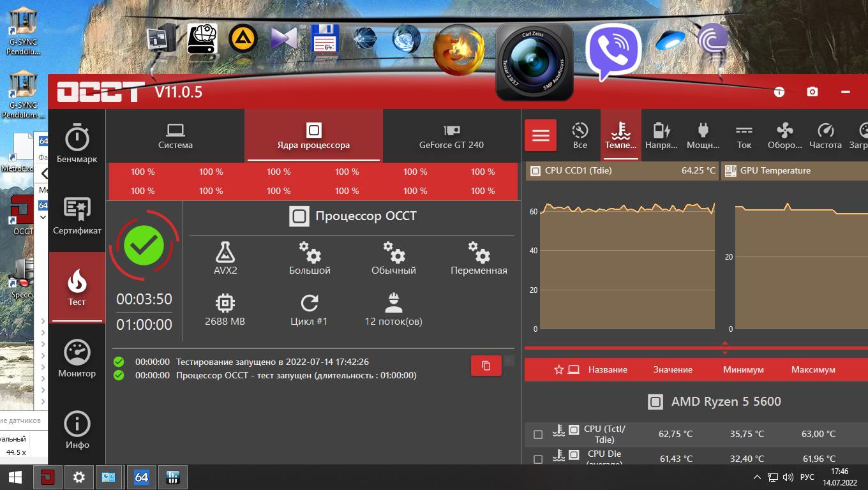Change the РУС keyboard language in tray
Image resolution: width=868 pixels, height=490 pixels.
tap(807, 477)
